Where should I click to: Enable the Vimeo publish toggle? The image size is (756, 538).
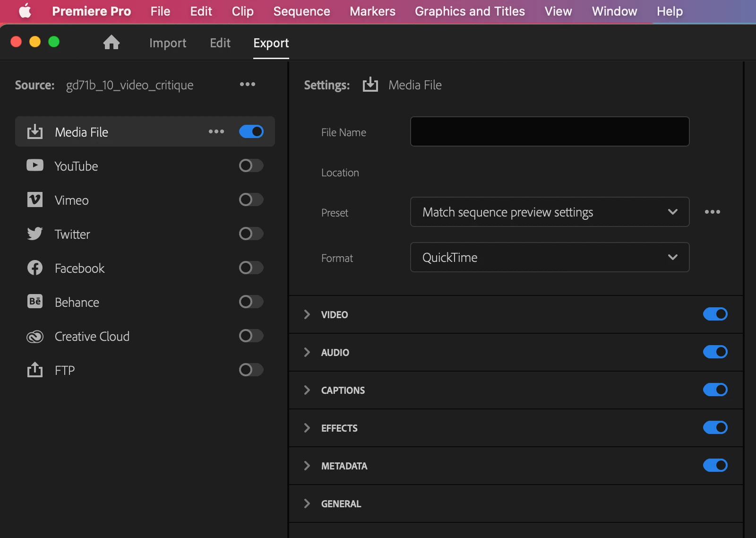click(251, 200)
